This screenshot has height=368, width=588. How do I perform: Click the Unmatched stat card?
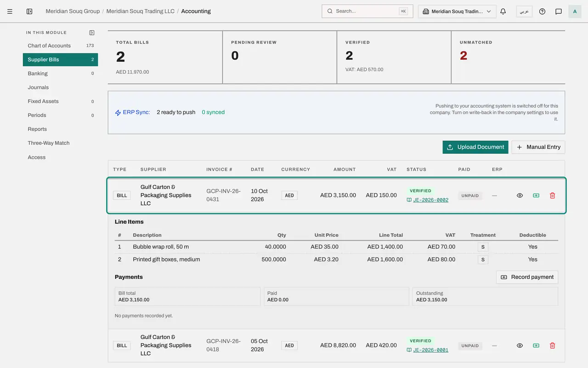(x=508, y=57)
